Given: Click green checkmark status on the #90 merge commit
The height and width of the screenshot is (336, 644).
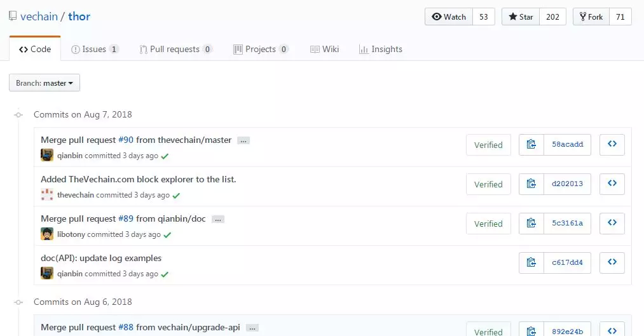Looking at the screenshot, I should pyautogui.click(x=165, y=156).
